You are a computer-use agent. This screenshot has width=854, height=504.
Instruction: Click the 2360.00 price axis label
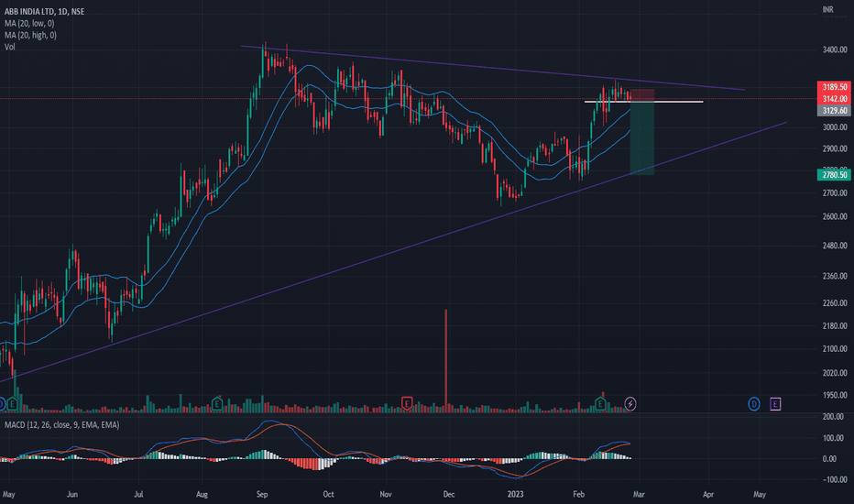pyautogui.click(x=835, y=277)
